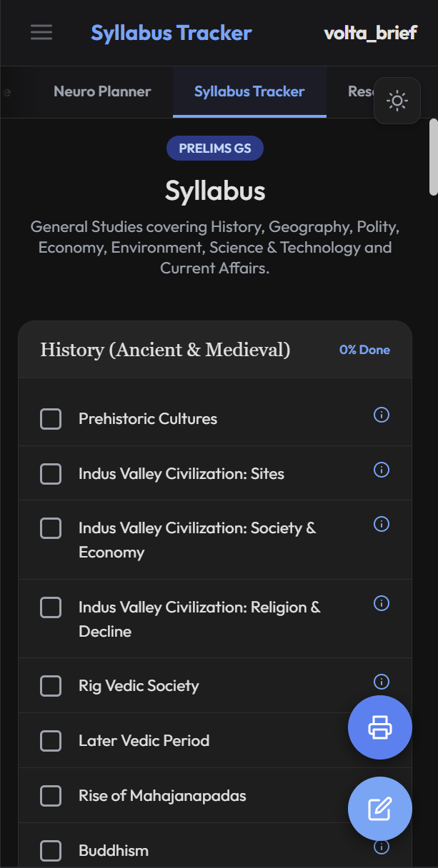The height and width of the screenshot is (868, 438).
Task: Switch to the Neuro Planner tab
Action: coord(102,91)
